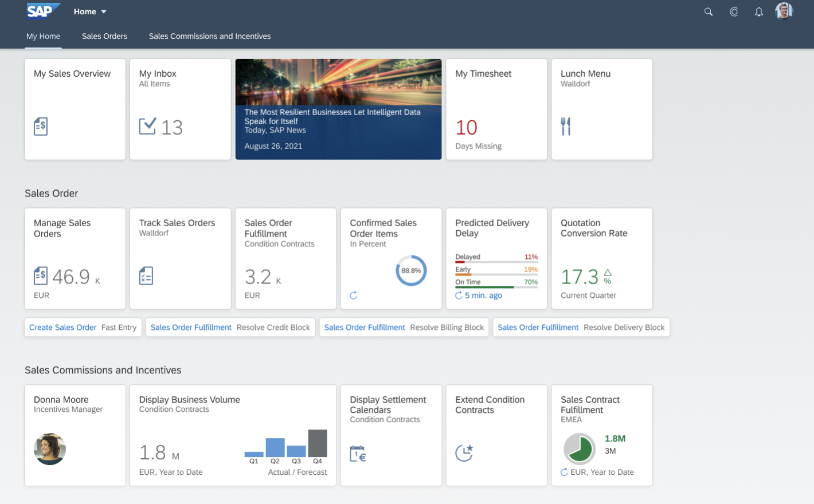Open the user profile avatar
Viewport: 814px width, 504px height.
pyautogui.click(x=784, y=11)
